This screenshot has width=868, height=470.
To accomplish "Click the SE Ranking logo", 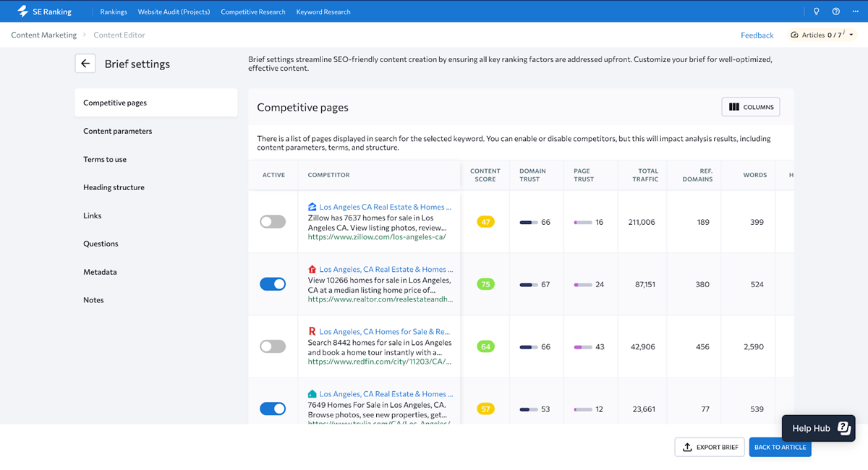I will (x=44, y=12).
